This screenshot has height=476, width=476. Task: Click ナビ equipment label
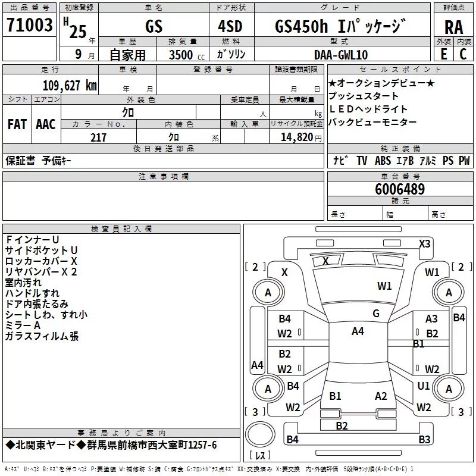(340, 160)
